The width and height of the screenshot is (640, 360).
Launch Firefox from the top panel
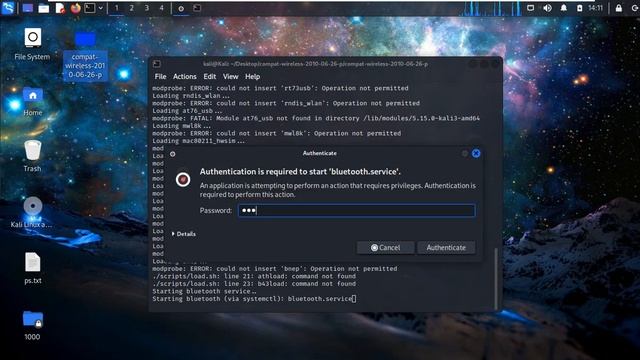point(76,8)
